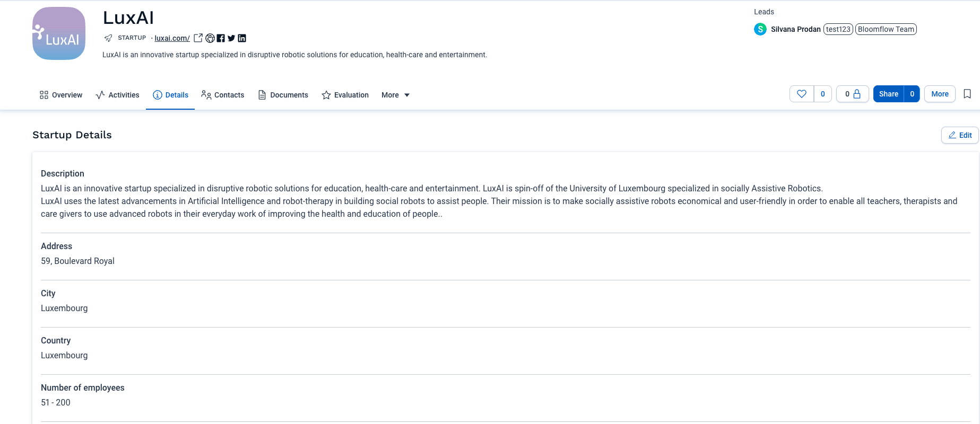The height and width of the screenshot is (424, 980).
Task: Switch to the Overview tab
Action: coord(61,95)
